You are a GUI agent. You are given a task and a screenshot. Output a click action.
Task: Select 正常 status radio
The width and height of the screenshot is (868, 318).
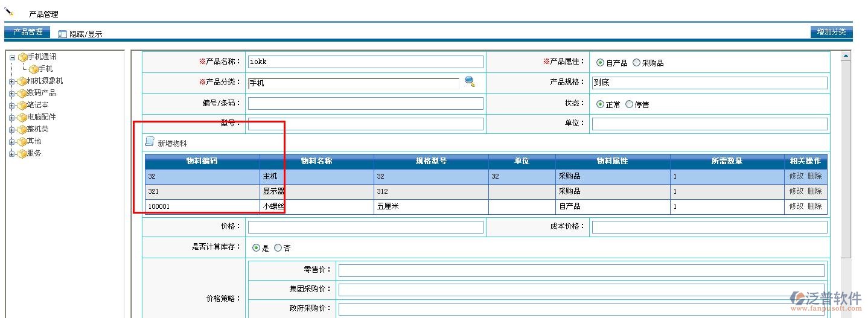pos(600,104)
